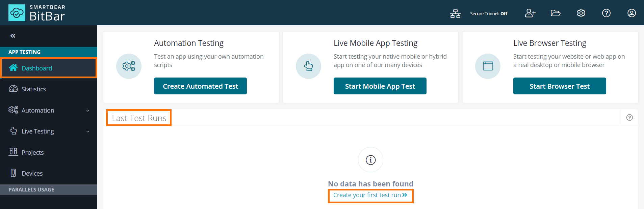Click the invite user icon in the top bar
Screen dimensions: 644x209
click(530, 13)
